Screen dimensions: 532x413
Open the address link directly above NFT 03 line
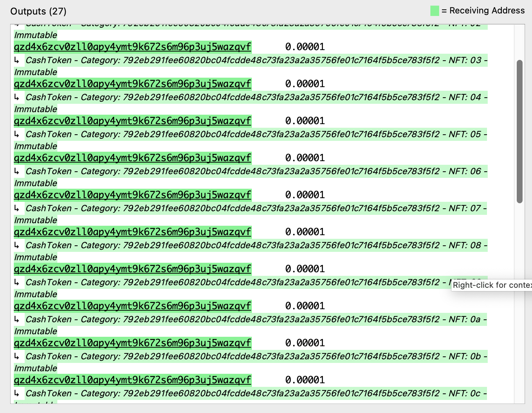point(132,47)
